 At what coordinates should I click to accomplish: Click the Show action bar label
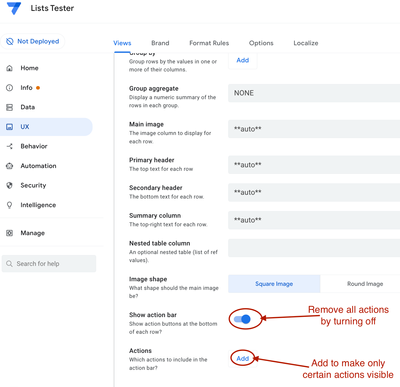(x=153, y=315)
